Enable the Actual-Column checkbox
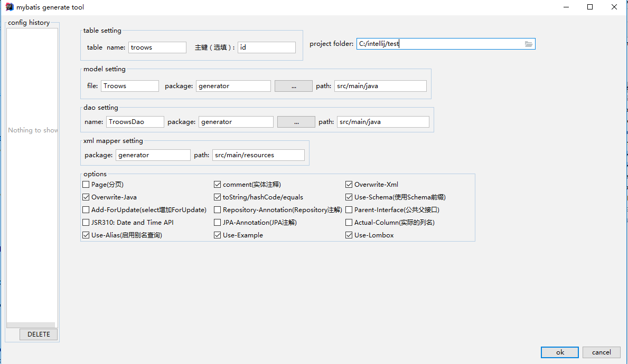This screenshot has height=364, width=628. [349, 223]
